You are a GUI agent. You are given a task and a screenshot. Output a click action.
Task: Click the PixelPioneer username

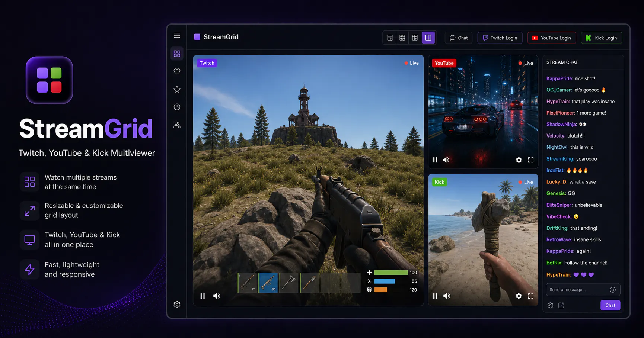tap(561, 113)
